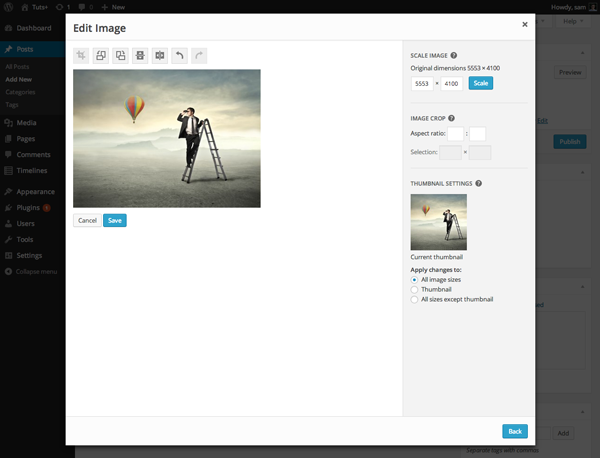Image resolution: width=600 pixels, height=458 pixels.
Task: Save the edited image
Action: coord(115,220)
